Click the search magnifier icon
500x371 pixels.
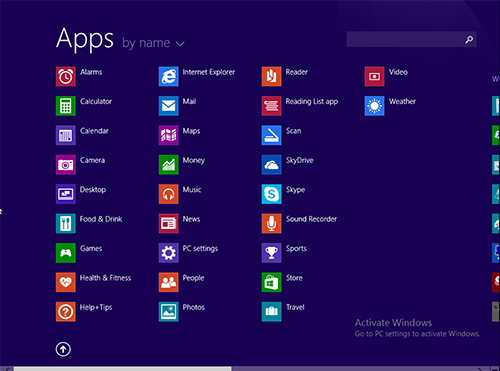(469, 40)
